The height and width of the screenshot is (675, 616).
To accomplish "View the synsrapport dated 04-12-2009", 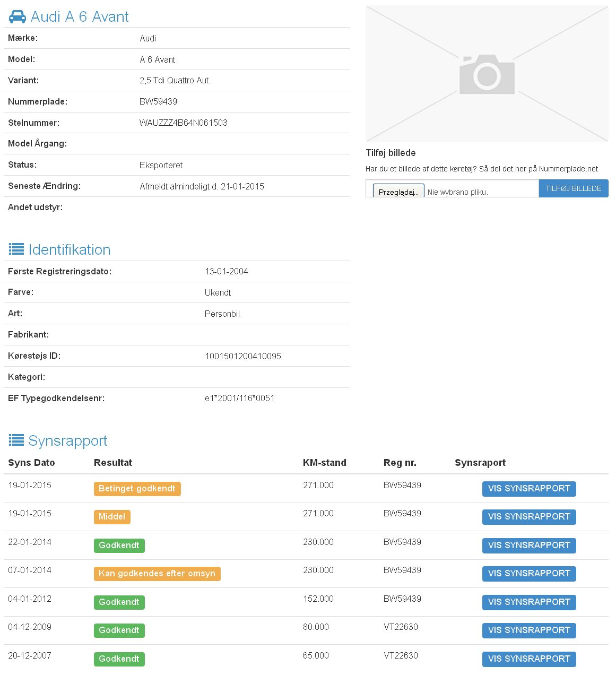I will [x=529, y=630].
